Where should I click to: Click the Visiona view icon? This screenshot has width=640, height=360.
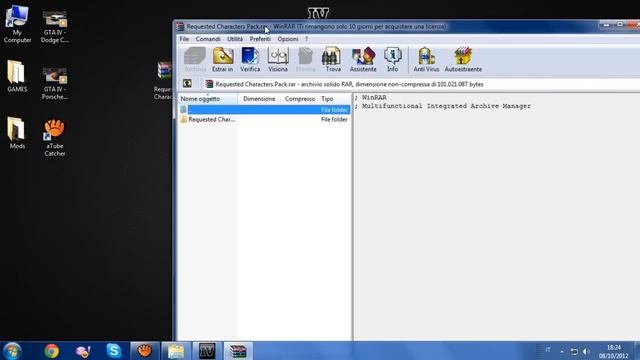278,60
